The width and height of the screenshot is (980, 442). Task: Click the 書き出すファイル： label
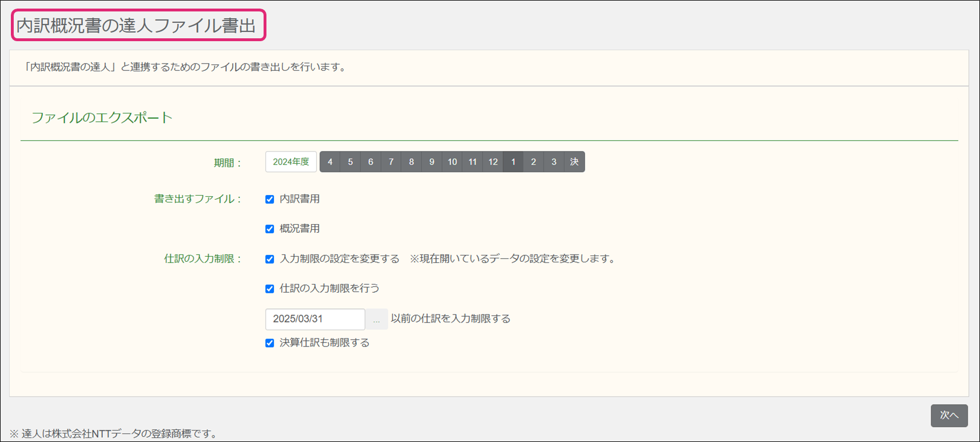pyautogui.click(x=198, y=199)
